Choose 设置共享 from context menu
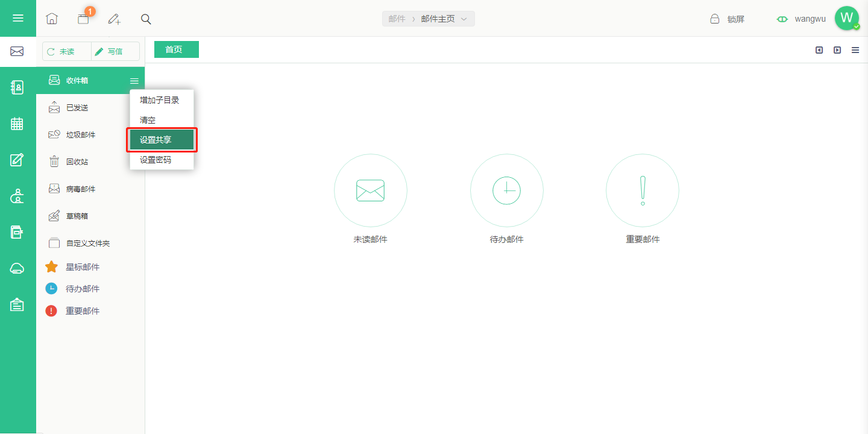Viewport: 868px width, 434px height. tap(162, 140)
